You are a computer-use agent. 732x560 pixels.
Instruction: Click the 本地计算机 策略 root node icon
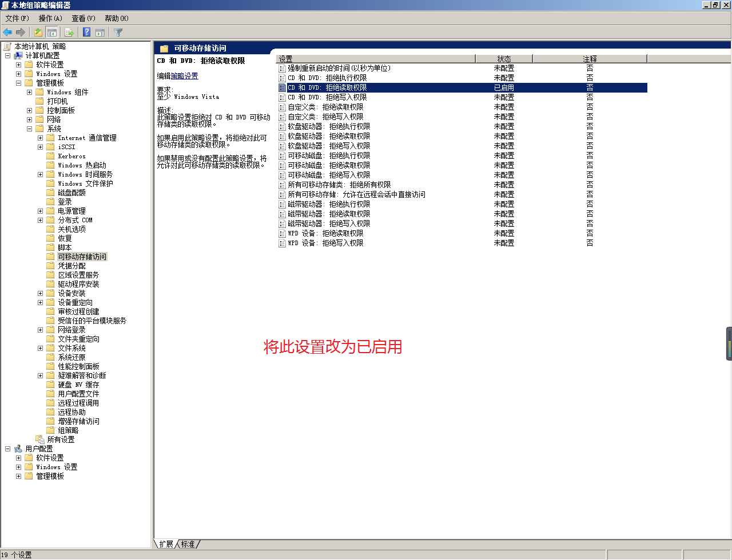point(7,46)
